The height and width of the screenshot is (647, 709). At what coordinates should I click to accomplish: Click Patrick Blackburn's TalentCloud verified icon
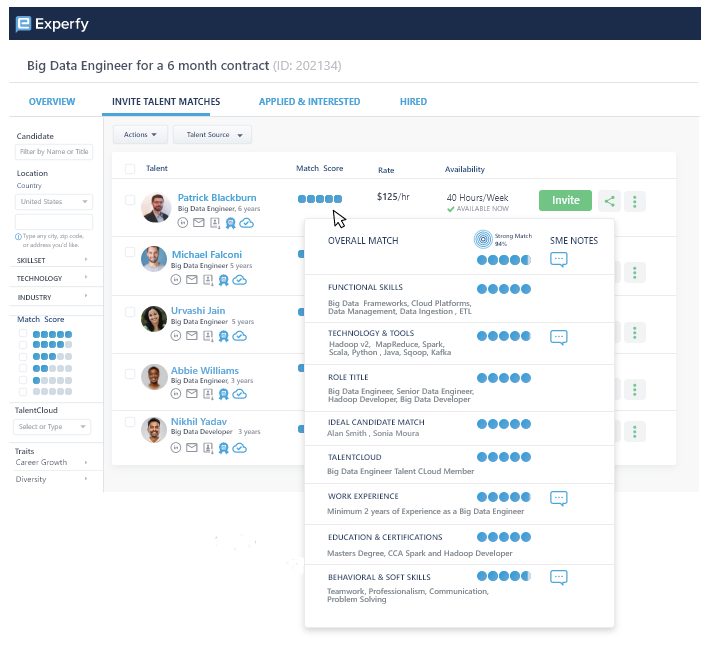[246, 223]
